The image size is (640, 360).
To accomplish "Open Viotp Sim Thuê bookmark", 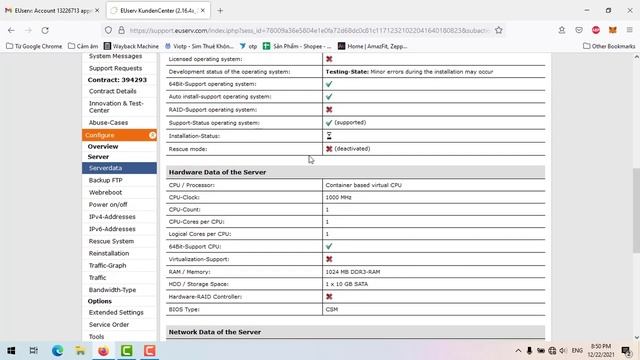I will (199, 46).
